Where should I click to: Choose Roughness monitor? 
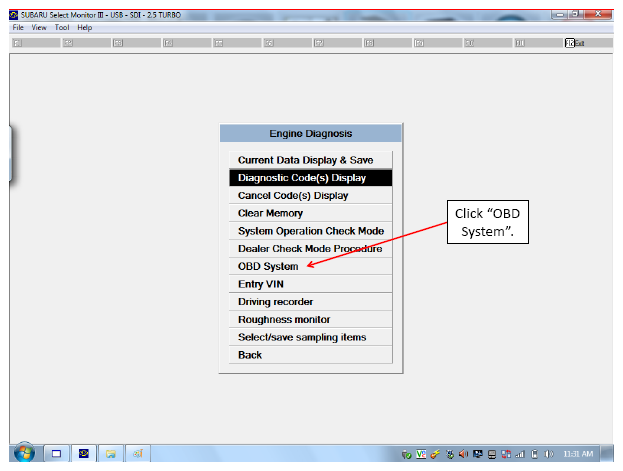310,319
